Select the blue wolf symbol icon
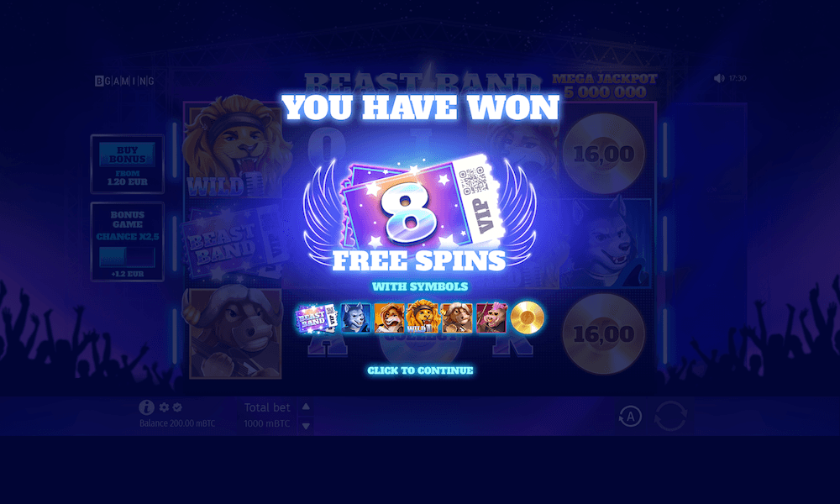 coord(355,318)
